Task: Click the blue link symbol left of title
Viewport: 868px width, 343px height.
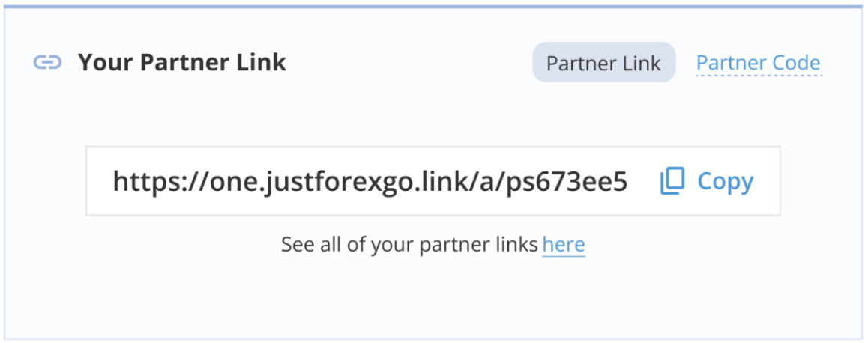Action: (47, 62)
